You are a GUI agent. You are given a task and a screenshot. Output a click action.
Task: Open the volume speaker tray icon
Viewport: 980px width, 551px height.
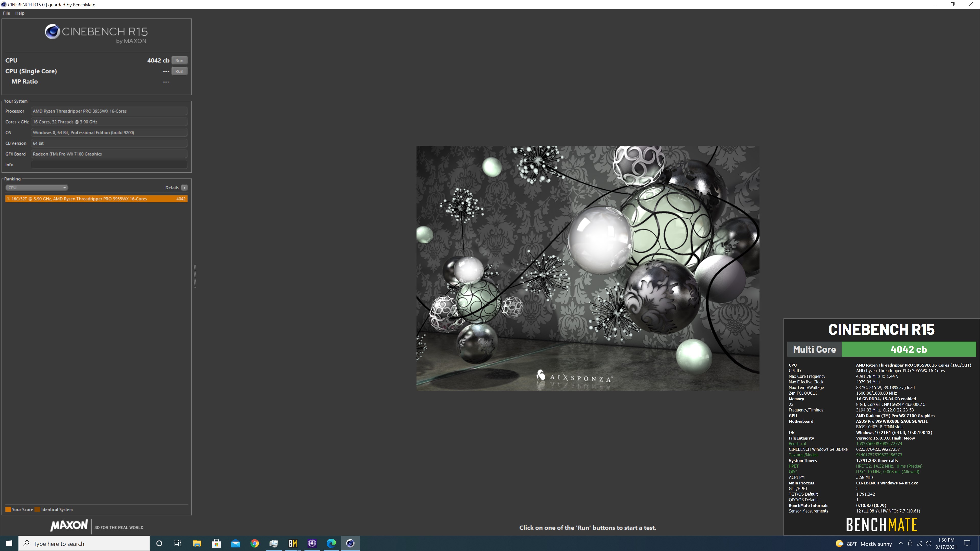[x=928, y=543]
